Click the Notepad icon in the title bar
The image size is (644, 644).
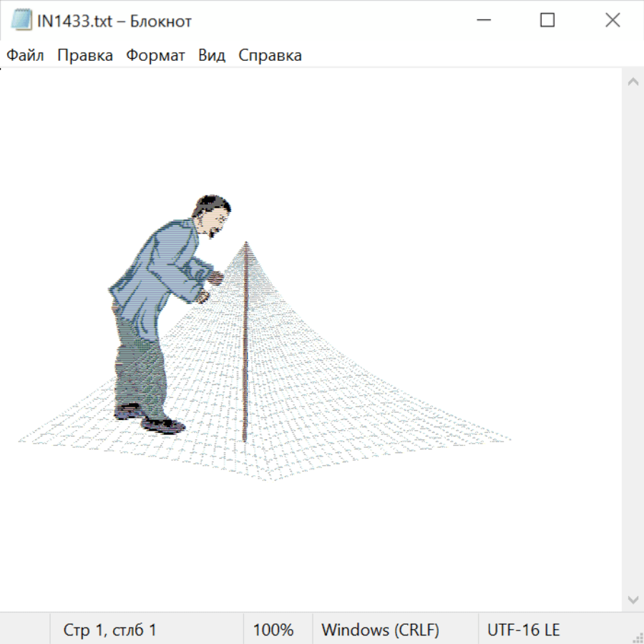tap(21, 21)
